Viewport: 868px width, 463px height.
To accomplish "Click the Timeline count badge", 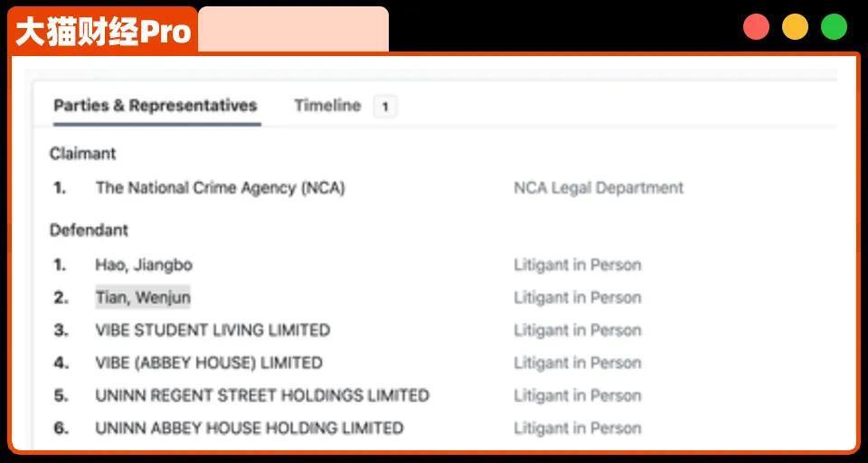I will (x=385, y=107).
